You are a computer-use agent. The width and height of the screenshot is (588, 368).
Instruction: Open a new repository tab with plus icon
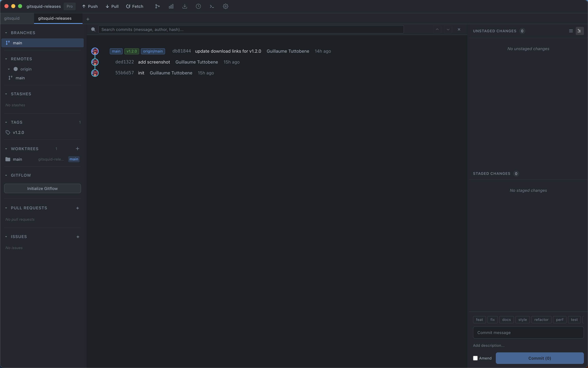point(88,19)
